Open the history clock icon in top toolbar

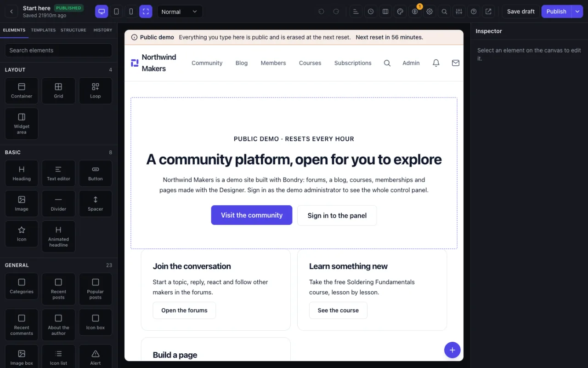point(371,11)
